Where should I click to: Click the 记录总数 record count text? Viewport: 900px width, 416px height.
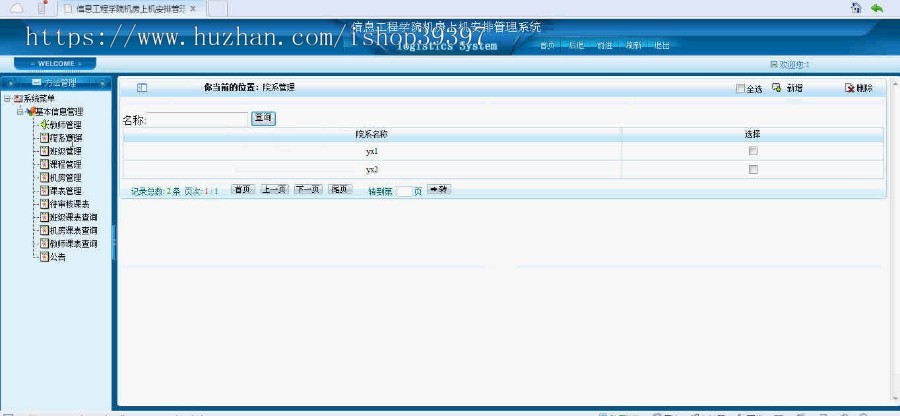pos(156,191)
